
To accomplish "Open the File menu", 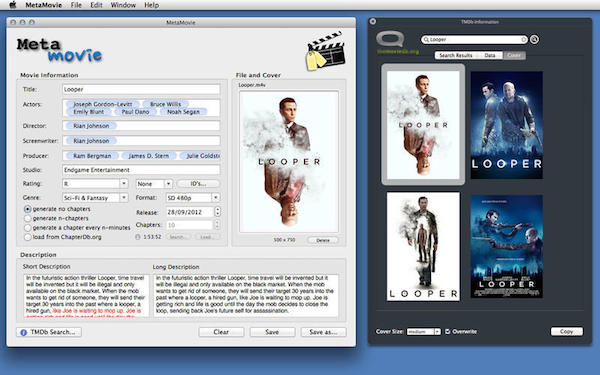I will pyautogui.click(x=76, y=5).
